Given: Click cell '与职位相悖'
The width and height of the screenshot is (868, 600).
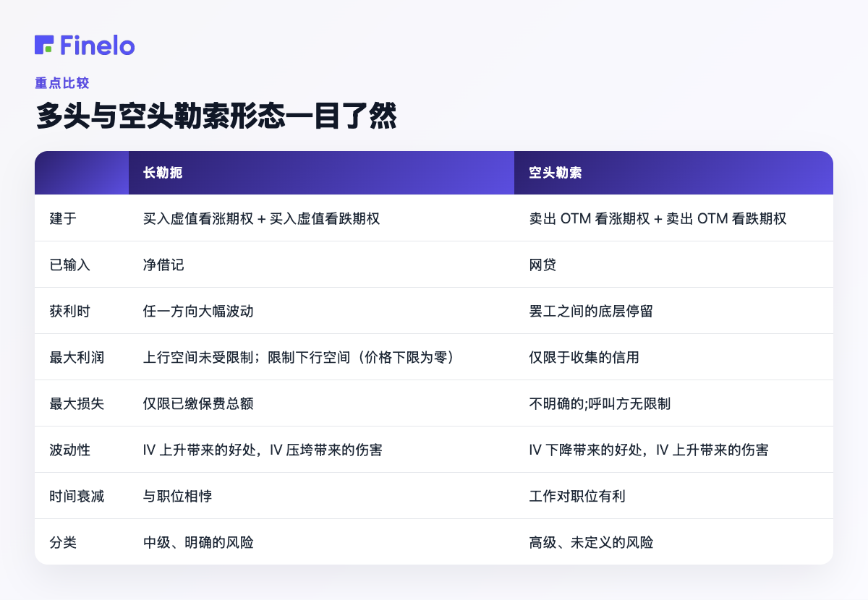Looking at the screenshot, I should tap(177, 496).
